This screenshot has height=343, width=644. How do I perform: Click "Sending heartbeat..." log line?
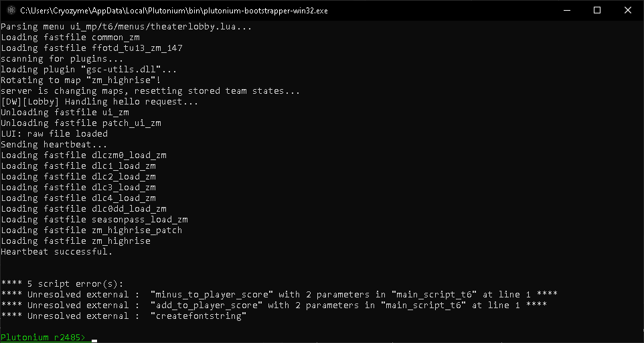[54, 145]
